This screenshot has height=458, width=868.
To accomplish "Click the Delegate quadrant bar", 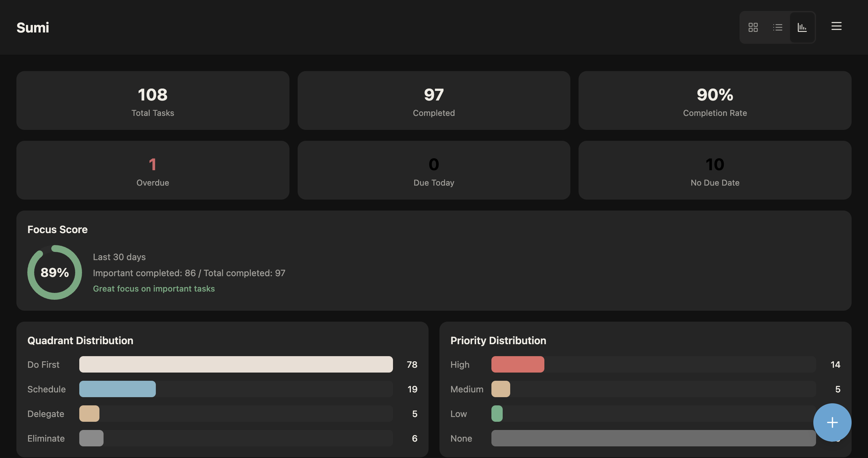I will tap(89, 414).
